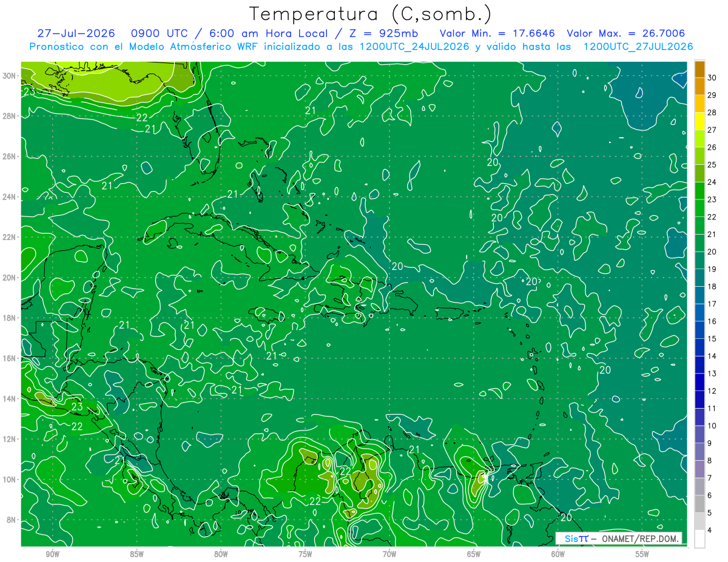This screenshot has width=728, height=562.
Task: Click the color scale label 27
Action: (712, 130)
